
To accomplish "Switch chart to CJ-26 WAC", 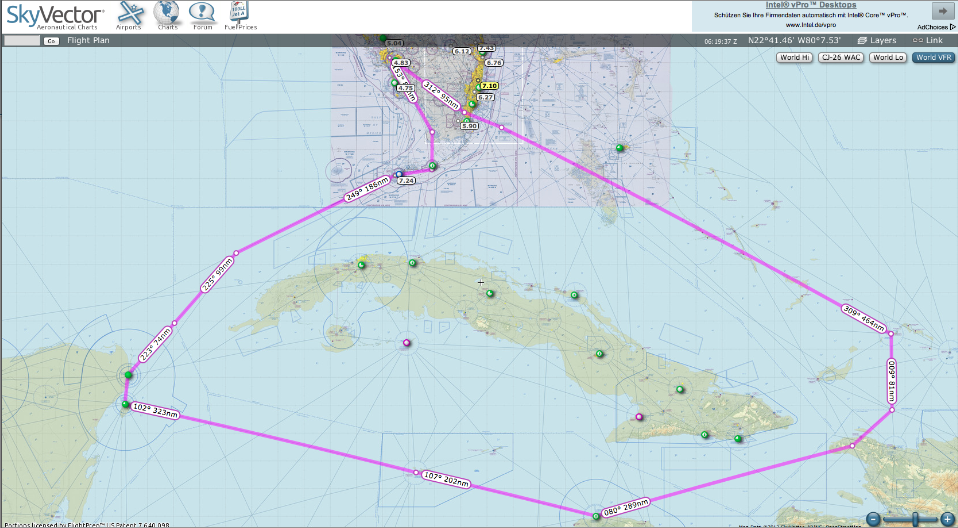I will coord(841,58).
